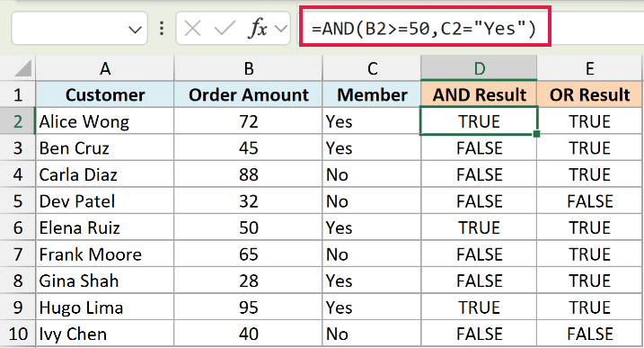Click order amount 65 cell
Screen dimensions: 644x348
point(249,254)
